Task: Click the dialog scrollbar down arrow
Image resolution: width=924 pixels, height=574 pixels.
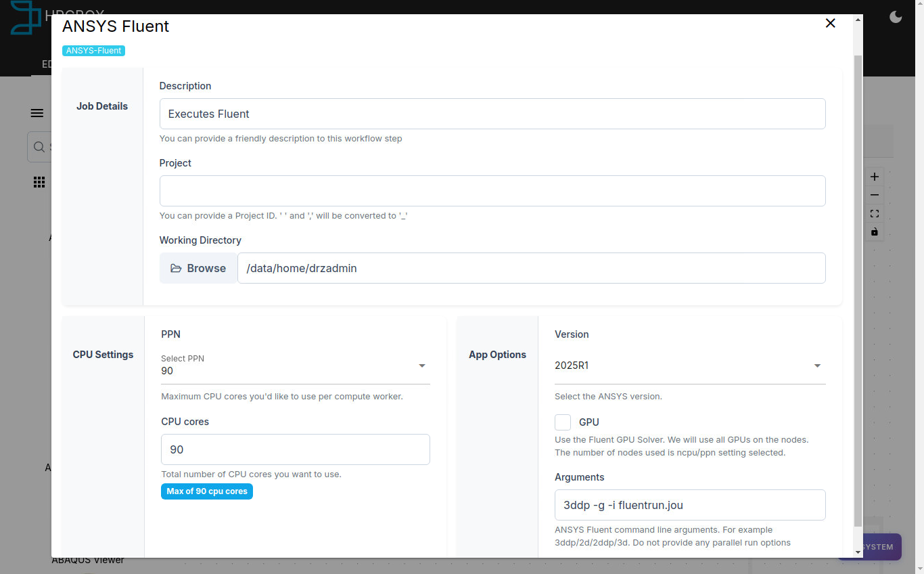Action: coord(858,552)
